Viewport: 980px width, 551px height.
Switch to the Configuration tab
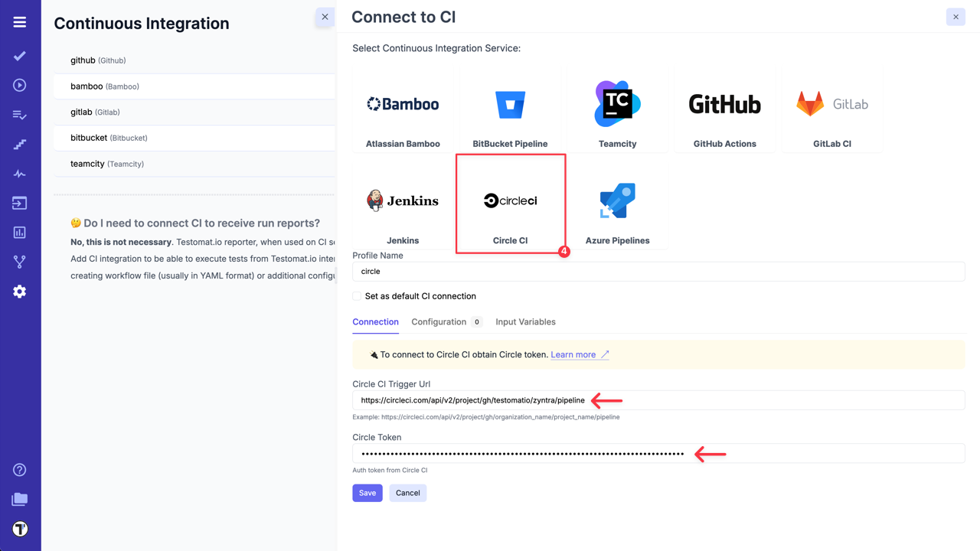click(x=439, y=322)
